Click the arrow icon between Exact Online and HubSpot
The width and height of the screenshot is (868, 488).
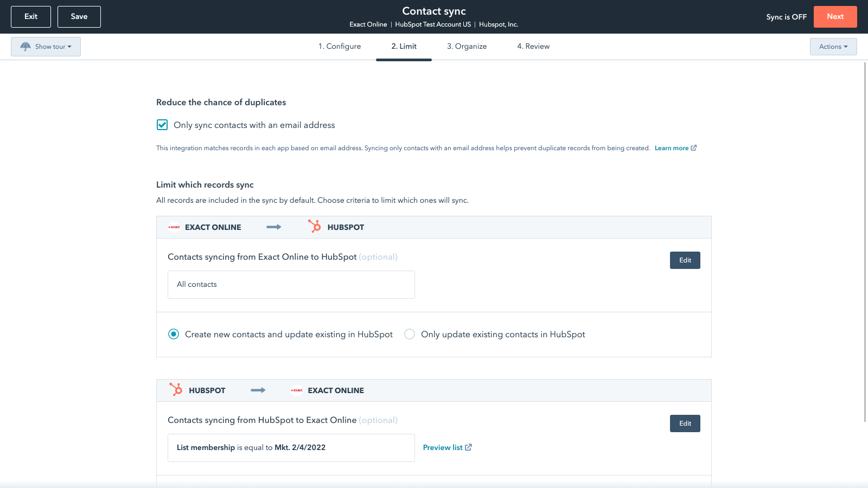coord(274,227)
